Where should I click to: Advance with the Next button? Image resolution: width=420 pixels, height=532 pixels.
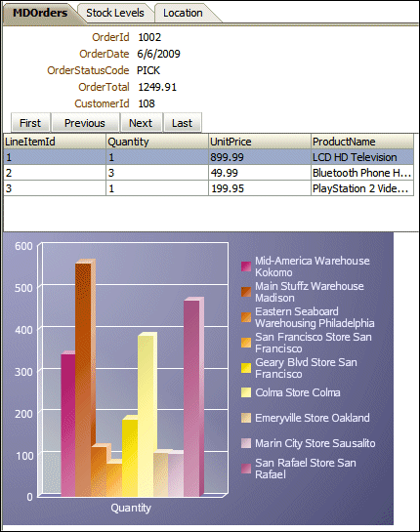click(141, 123)
